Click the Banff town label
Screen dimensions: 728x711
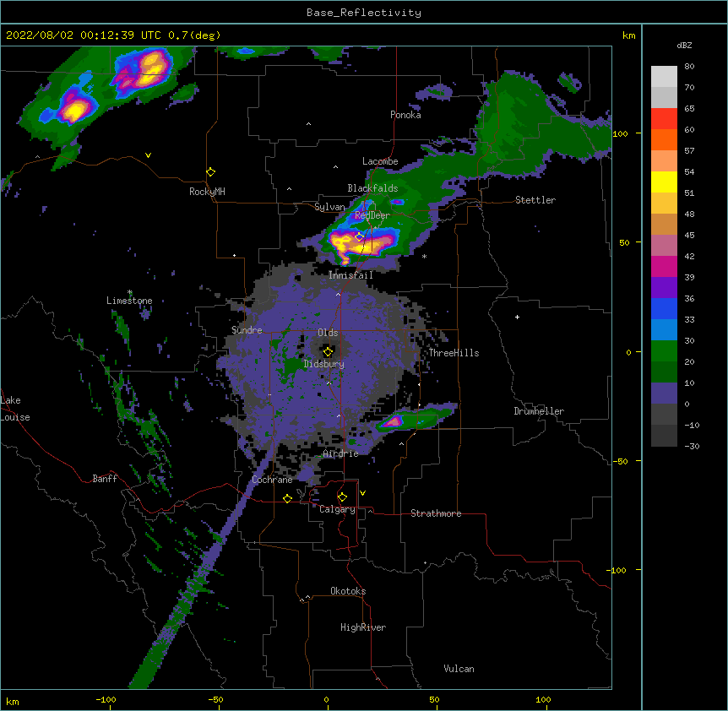coord(105,479)
